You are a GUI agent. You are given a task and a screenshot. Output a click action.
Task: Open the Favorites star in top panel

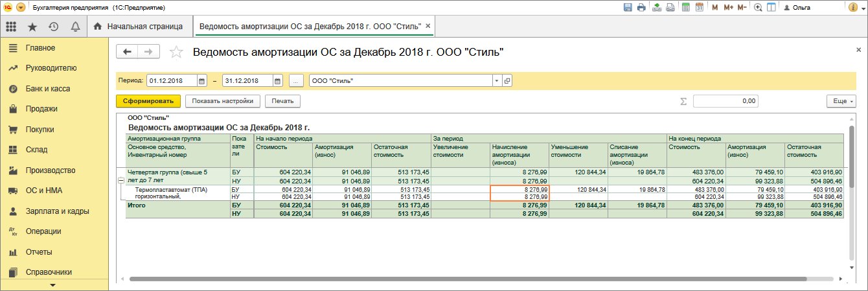(32, 27)
